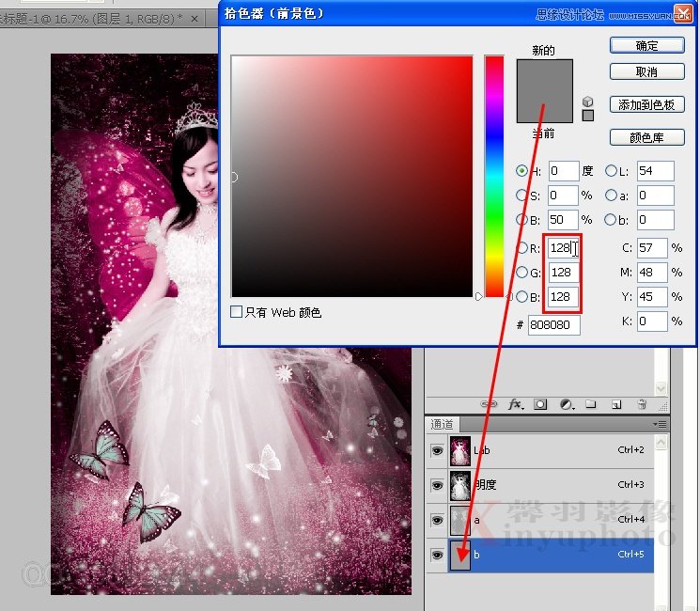This screenshot has width=700, height=611.
Task: Click the R input field showing 128
Action: tap(564, 248)
